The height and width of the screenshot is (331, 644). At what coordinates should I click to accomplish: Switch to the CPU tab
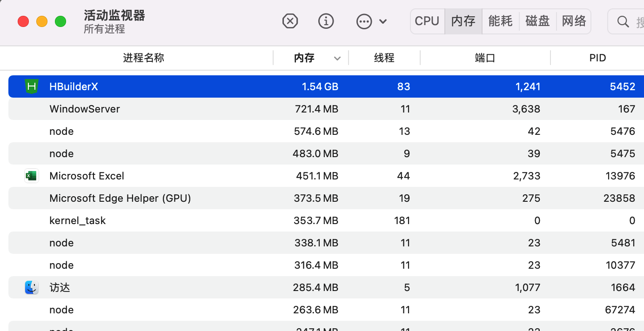click(427, 21)
